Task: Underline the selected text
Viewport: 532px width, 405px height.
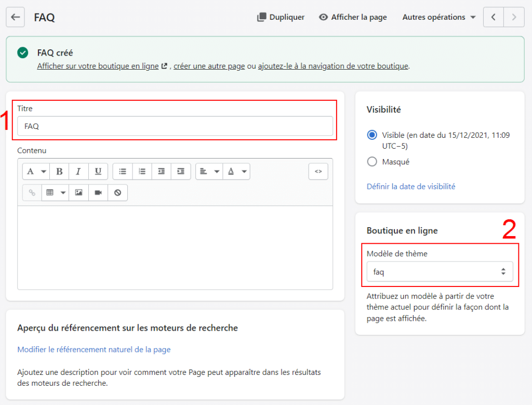Action: click(x=98, y=171)
